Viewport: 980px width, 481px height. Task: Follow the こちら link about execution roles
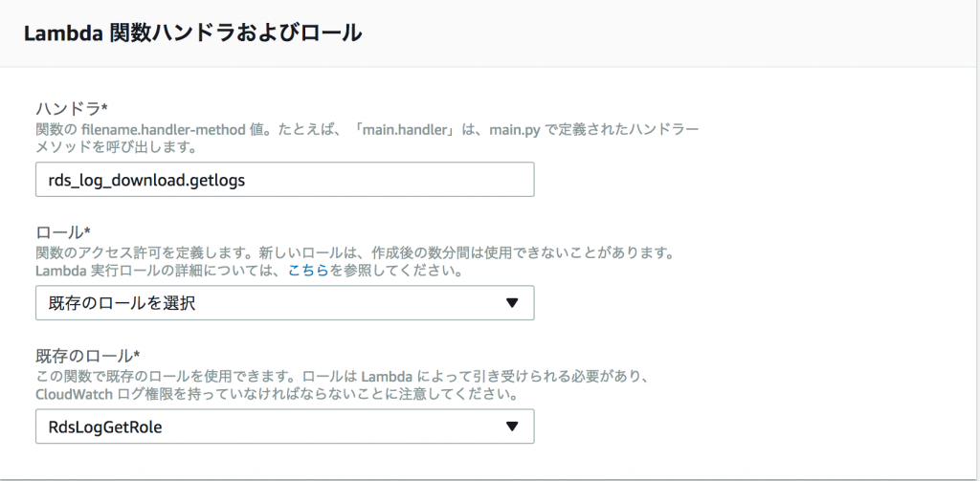click(308, 273)
